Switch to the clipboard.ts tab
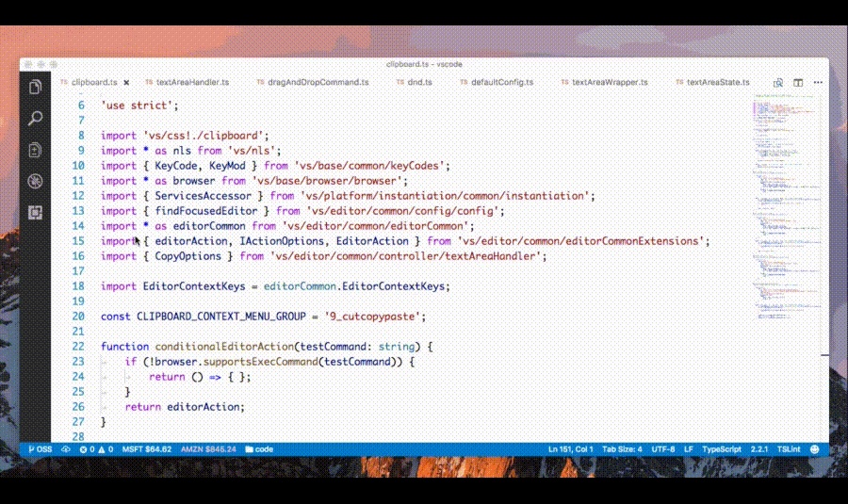This screenshot has width=848, height=504. pos(94,82)
